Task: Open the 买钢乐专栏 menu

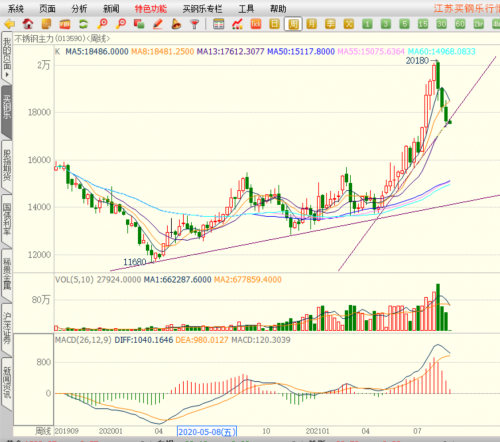Action: 202,9
